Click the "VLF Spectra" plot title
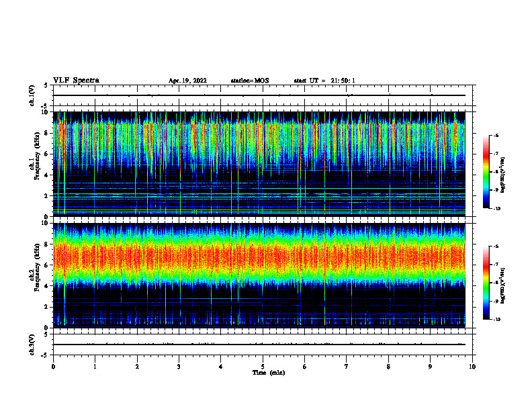The width and height of the screenshot is (532, 411). [76, 81]
